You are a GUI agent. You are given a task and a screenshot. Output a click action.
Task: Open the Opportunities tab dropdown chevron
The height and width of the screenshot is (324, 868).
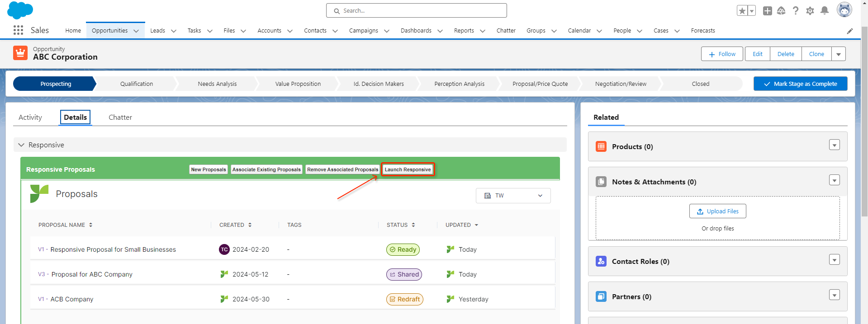click(136, 31)
